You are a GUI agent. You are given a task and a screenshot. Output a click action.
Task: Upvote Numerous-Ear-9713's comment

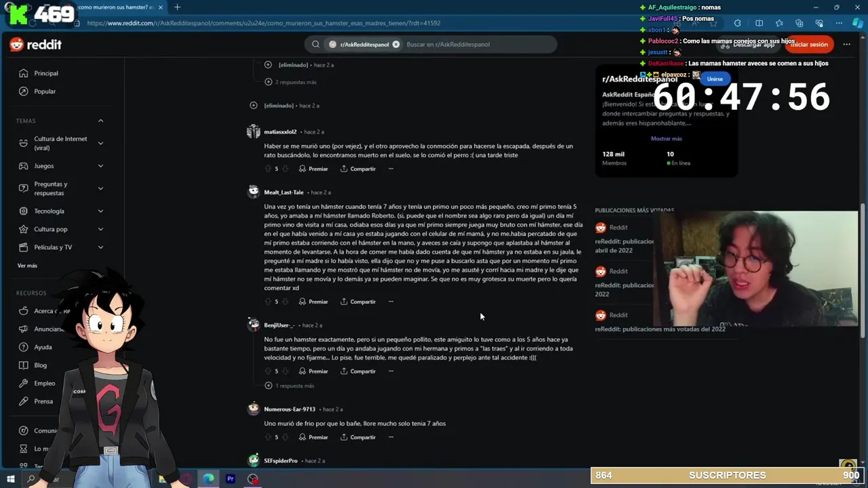[267, 437]
